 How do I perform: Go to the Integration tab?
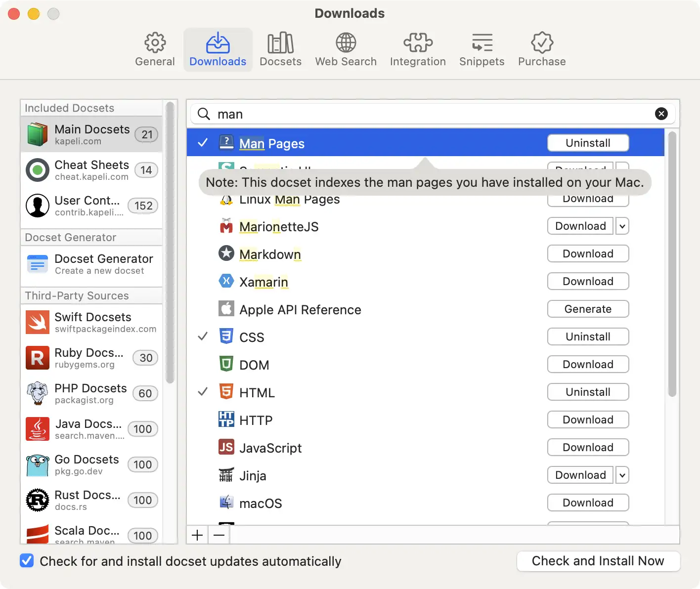418,49
